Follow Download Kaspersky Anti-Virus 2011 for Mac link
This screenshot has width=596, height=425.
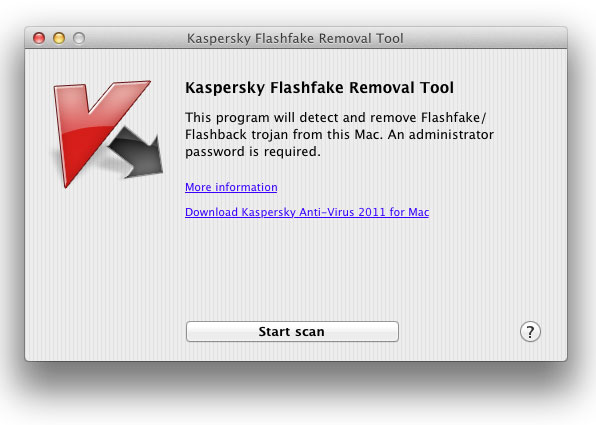(307, 212)
